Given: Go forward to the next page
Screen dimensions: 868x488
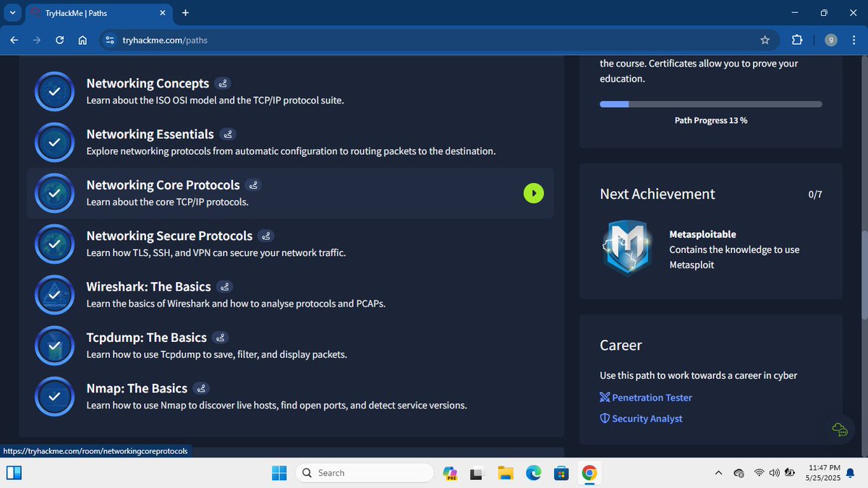Looking at the screenshot, I should point(37,40).
